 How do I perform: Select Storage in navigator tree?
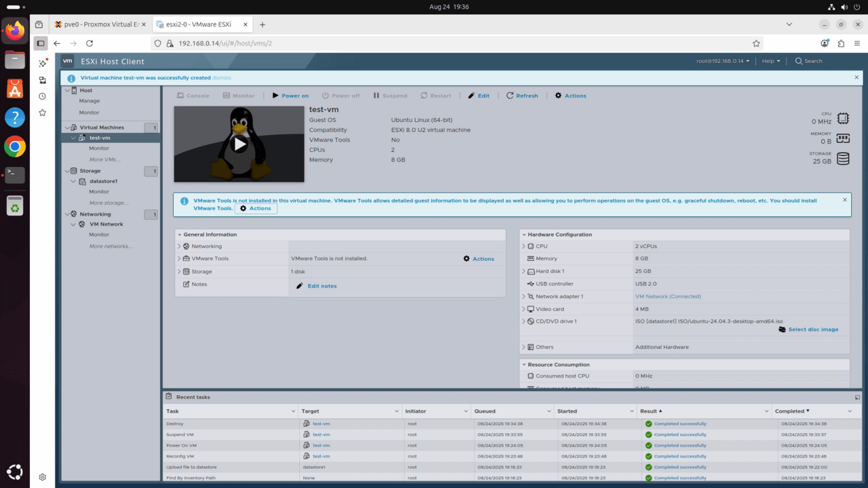pyautogui.click(x=90, y=171)
